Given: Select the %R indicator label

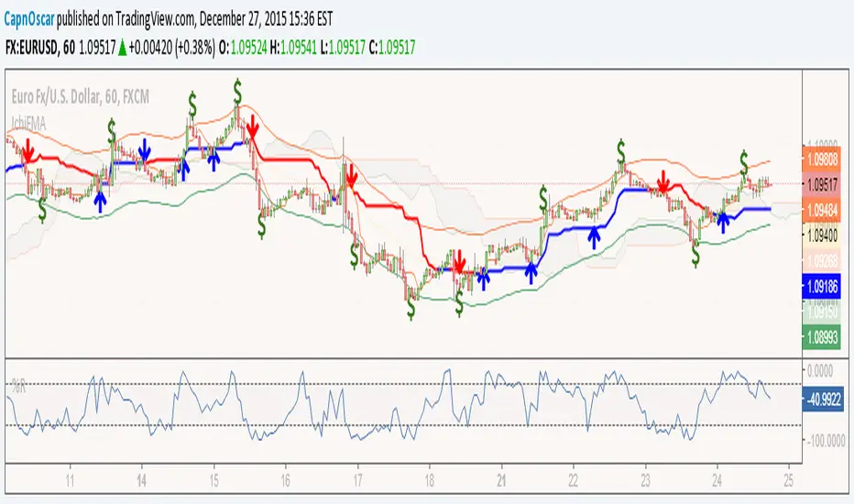Looking at the screenshot, I should click(18, 387).
